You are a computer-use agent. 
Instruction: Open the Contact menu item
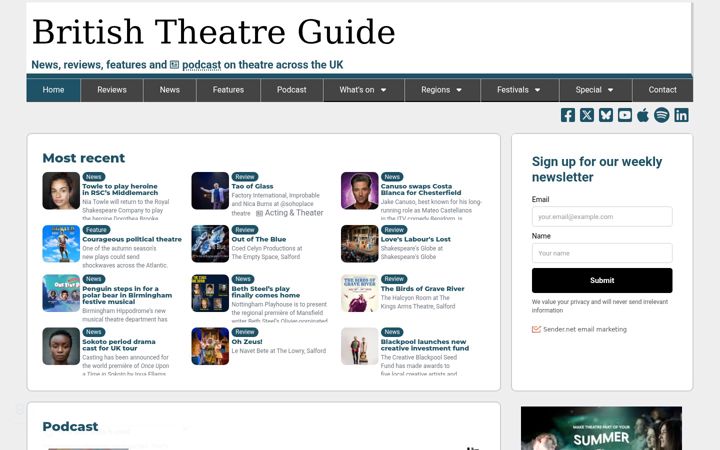[662, 90]
